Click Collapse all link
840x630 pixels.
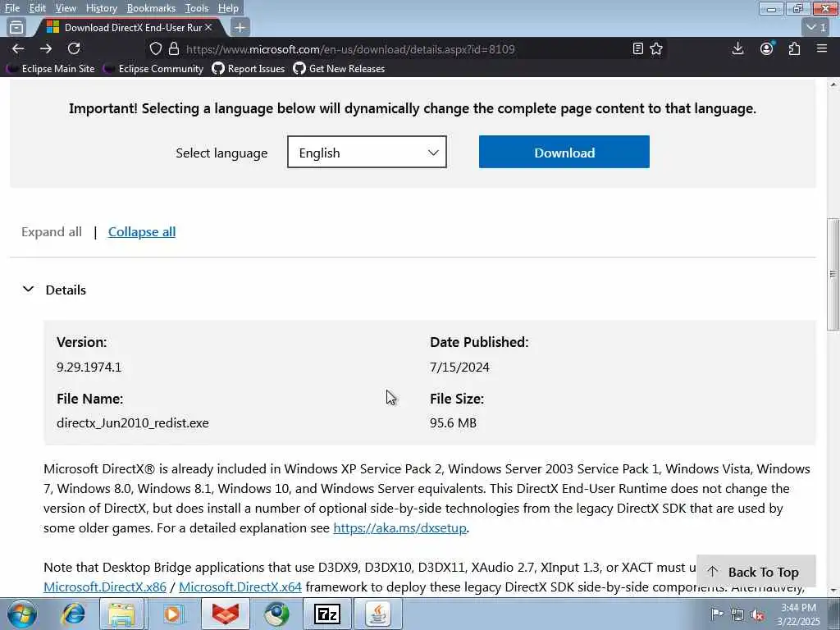[x=142, y=232]
